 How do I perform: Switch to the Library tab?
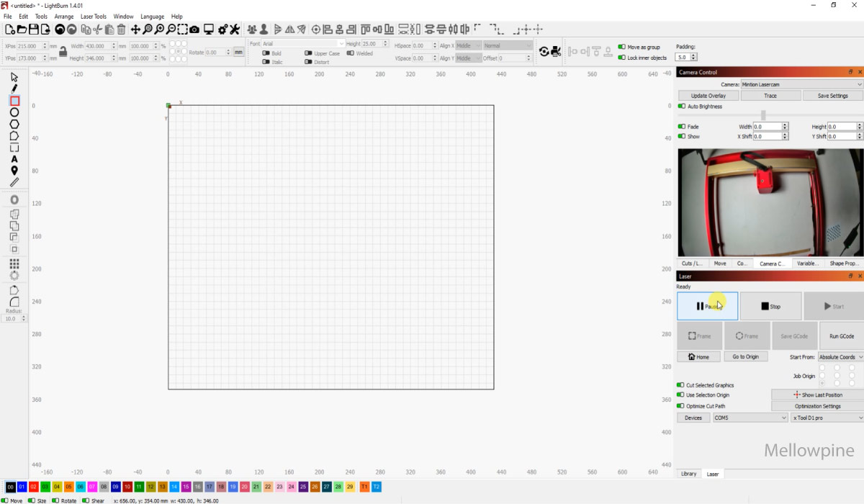pyautogui.click(x=689, y=474)
